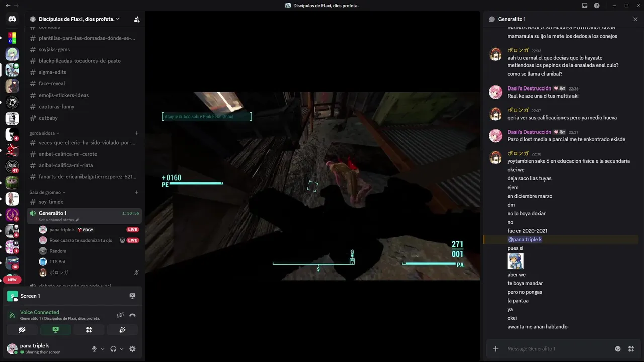Toggle noise suppression icon
This screenshot has width=644, height=362.
pos(120,315)
